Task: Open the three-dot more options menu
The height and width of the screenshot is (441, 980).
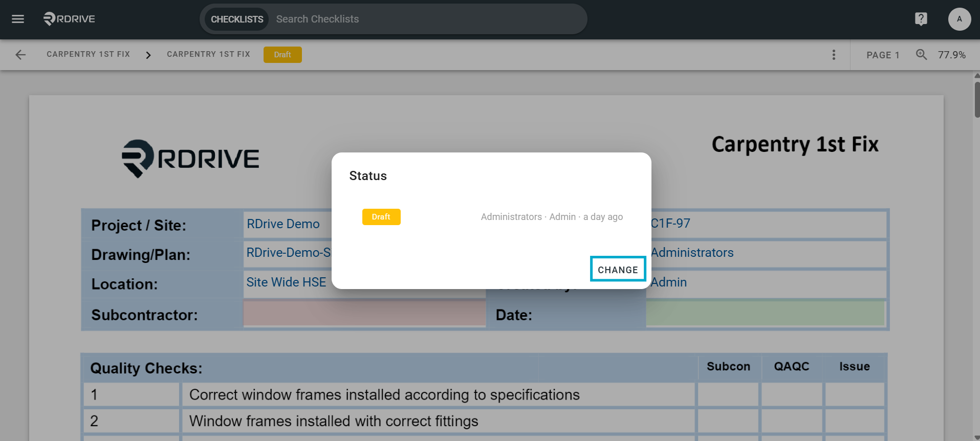Action: pos(834,55)
